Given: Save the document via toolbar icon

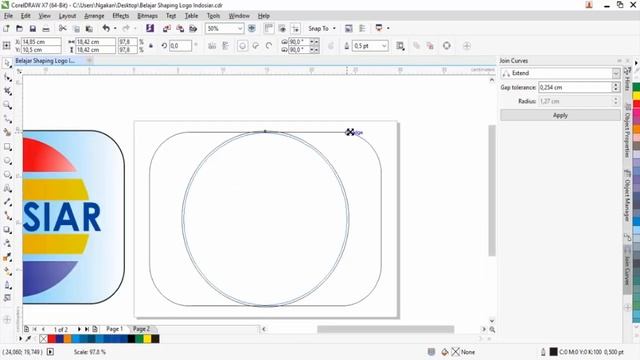Looking at the screenshot, I should pyautogui.click(x=33, y=28).
